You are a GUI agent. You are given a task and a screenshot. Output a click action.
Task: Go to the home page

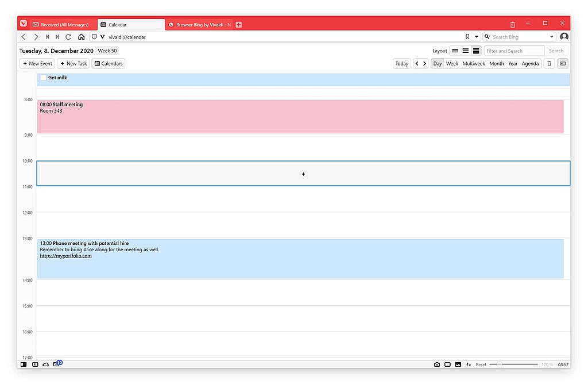(x=82, y=37)
